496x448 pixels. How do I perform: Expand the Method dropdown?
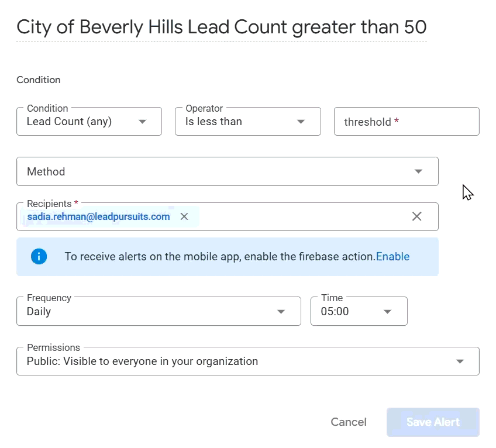[x=228, y=171]
